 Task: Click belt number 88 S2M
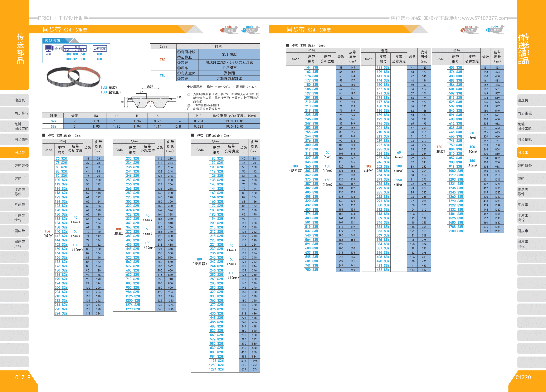(61, 171)
